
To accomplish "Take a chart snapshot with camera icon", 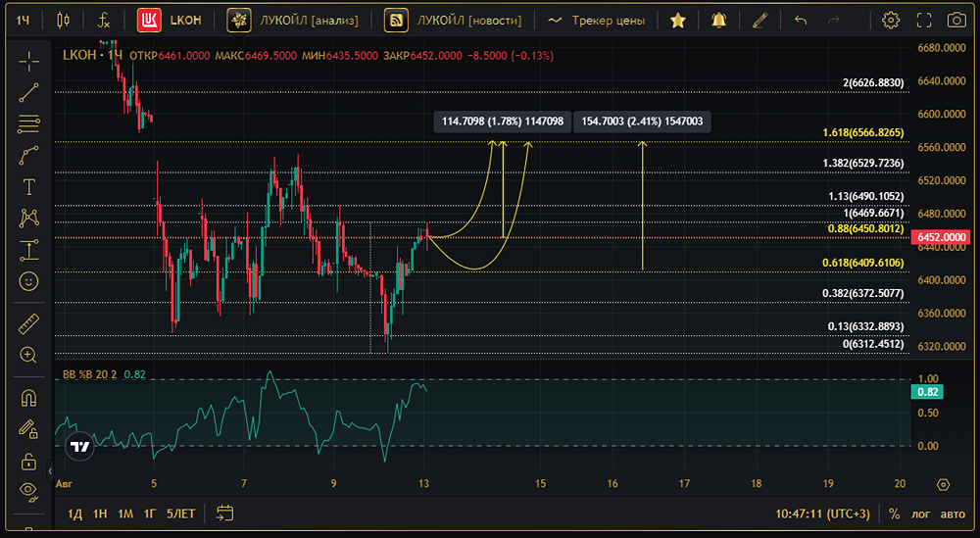I will tap(956, 21).
